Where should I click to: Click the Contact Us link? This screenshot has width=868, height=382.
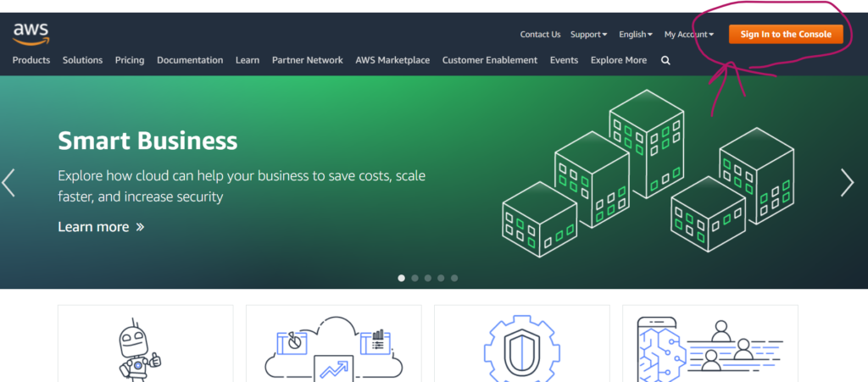tap(540, 34)
